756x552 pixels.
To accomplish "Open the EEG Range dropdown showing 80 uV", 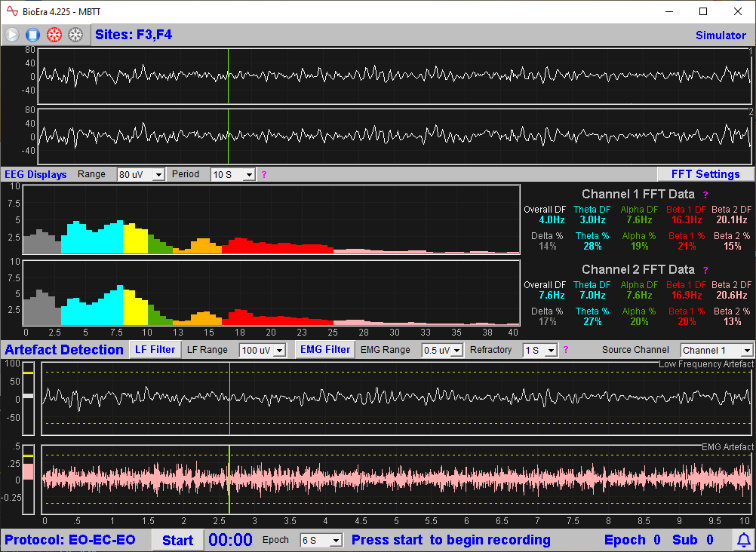I will tap(140, 174).
